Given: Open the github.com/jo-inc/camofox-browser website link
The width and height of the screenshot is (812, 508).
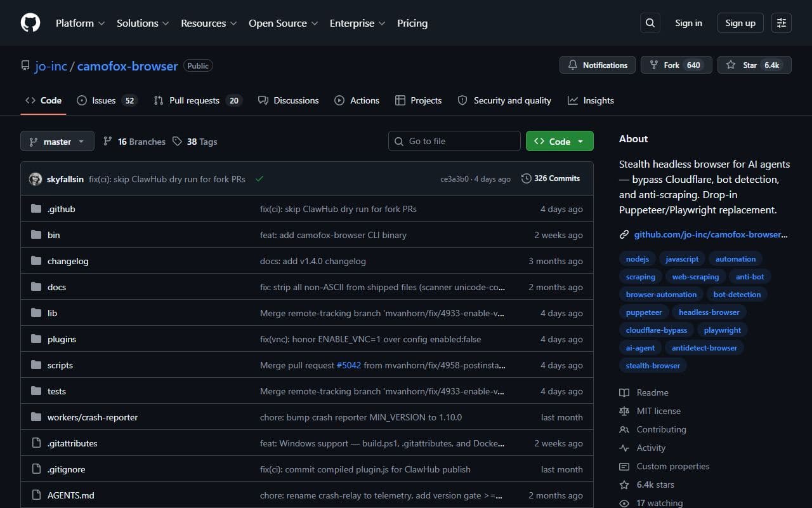Looking at the screenshot, I should [x=710, y=234].
